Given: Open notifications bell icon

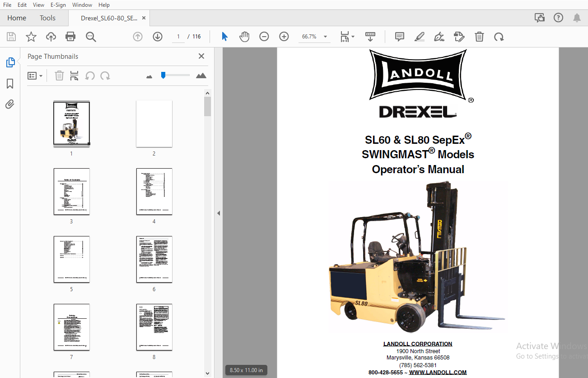Looking at the screenshot, I should tap(577, 18).
